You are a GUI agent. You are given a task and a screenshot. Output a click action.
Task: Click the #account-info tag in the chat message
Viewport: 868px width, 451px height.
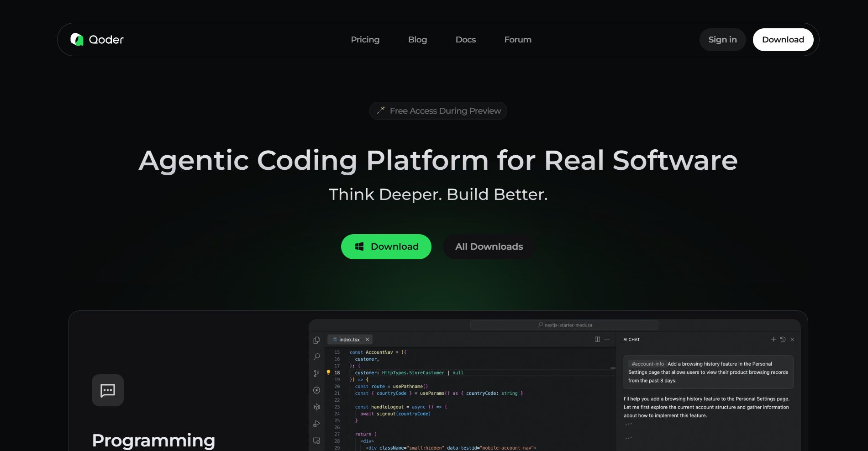[647, 364]
